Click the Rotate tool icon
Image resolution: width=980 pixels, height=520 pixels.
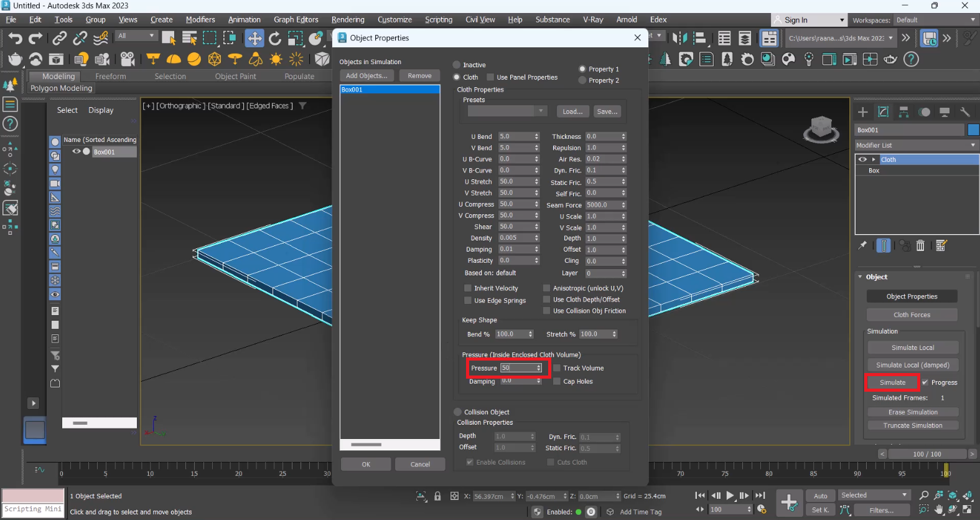click(275, 39)
